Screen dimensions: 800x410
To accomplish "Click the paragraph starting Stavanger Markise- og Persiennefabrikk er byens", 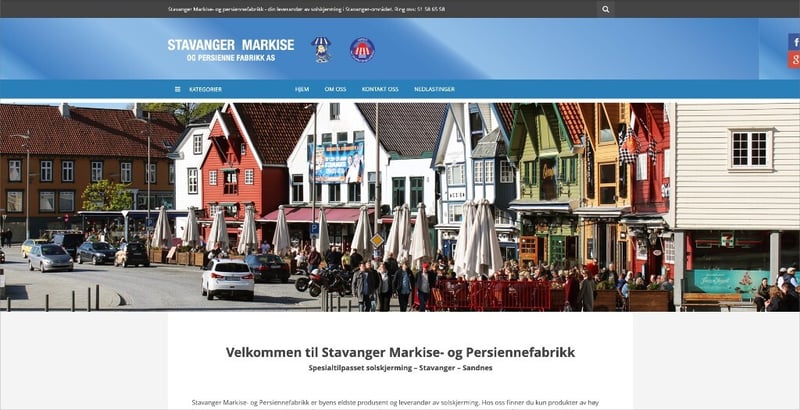I will 395,404.
